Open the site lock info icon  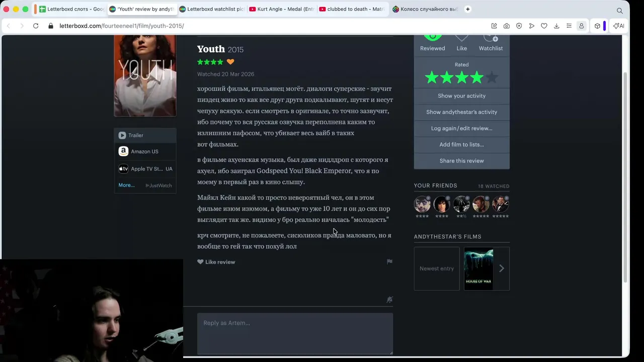[x=51, y=26]
